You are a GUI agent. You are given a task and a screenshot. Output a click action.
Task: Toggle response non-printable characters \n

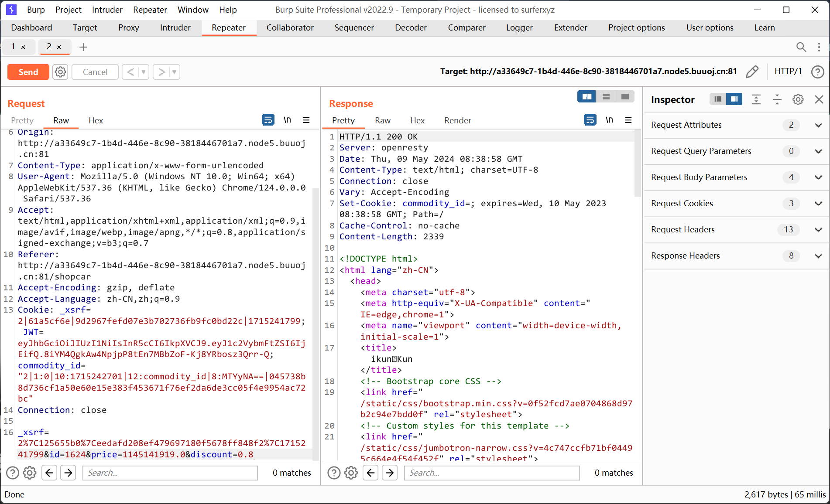[x=609, y=119]
